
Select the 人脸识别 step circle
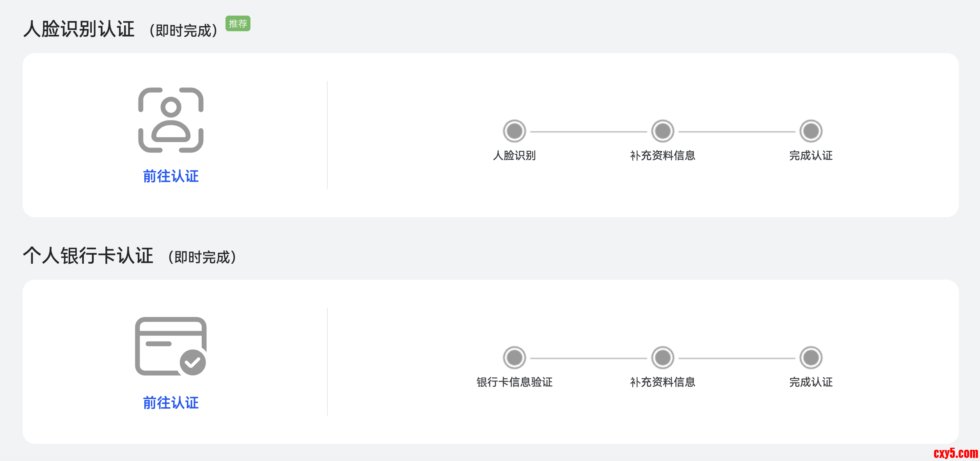point(515,131)
